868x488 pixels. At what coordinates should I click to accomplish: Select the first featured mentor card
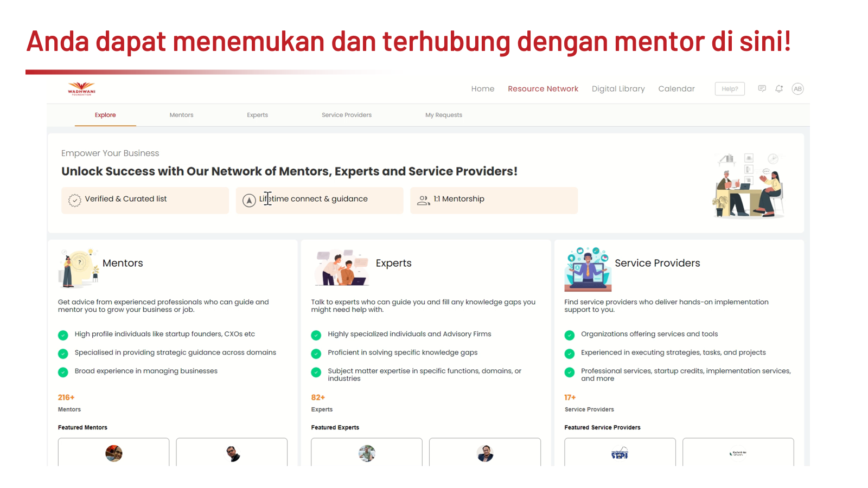(114, 453)
